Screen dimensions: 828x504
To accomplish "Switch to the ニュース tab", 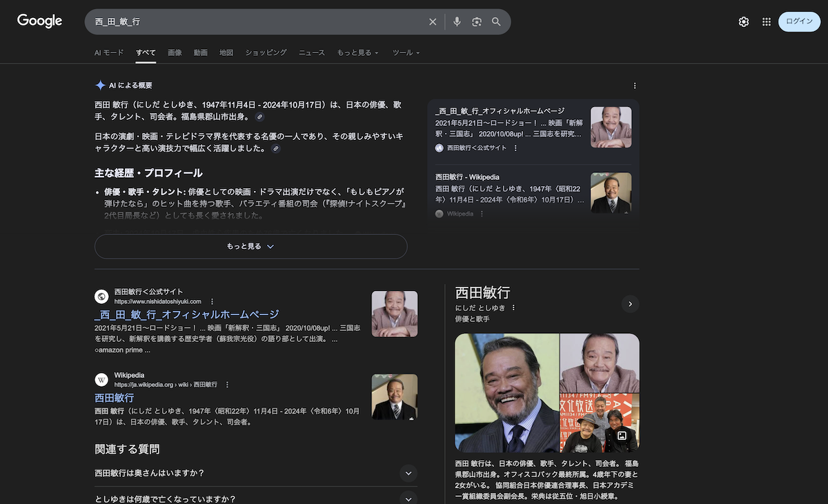I will pyautogui.click(x=311, y=53).
